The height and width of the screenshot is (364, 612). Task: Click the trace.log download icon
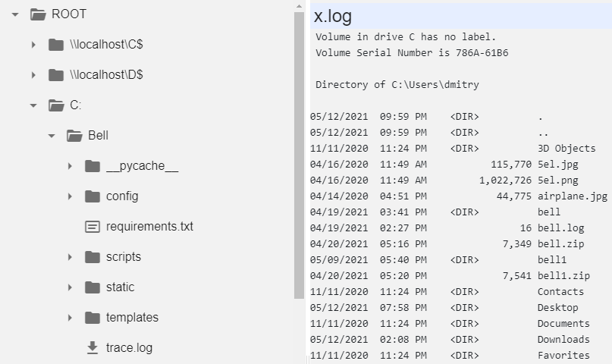[x=92, y=347]
